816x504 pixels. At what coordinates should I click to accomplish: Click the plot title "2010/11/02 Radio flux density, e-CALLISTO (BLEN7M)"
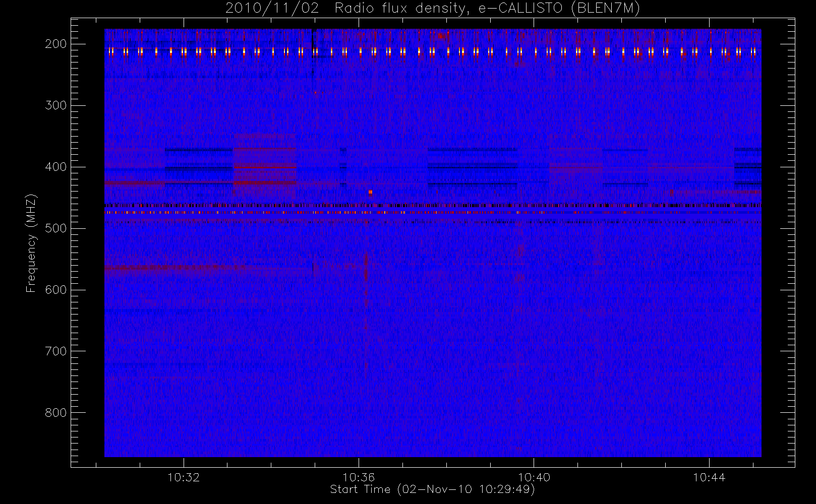(x=432, y=8)
